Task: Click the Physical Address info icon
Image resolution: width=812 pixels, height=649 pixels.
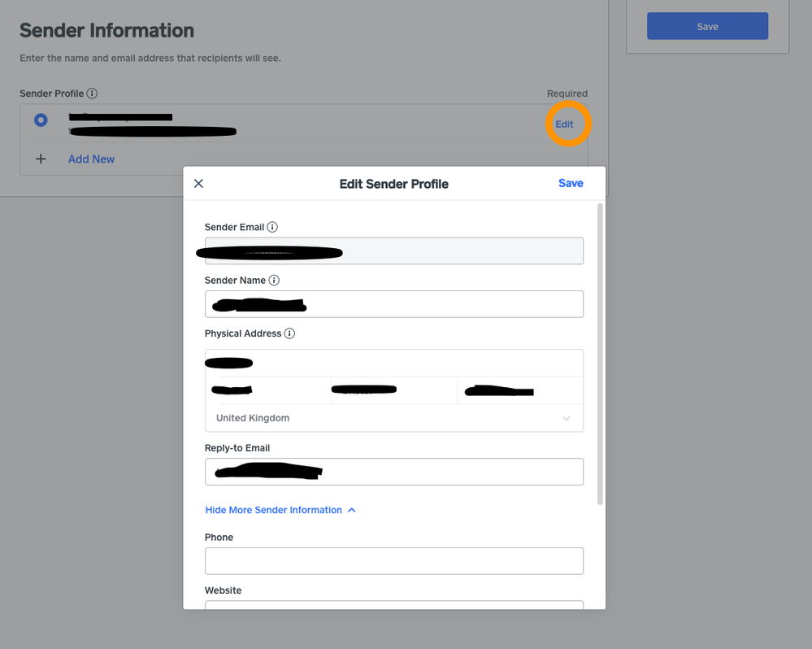Action: [289, 333]
